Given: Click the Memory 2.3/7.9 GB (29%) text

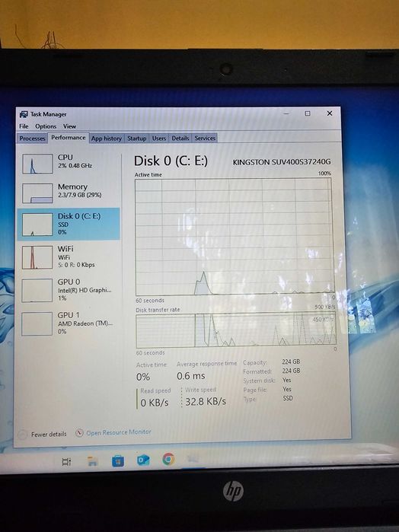Looking at the screenshot, I should pyautogui.click(x=79, y=195).
